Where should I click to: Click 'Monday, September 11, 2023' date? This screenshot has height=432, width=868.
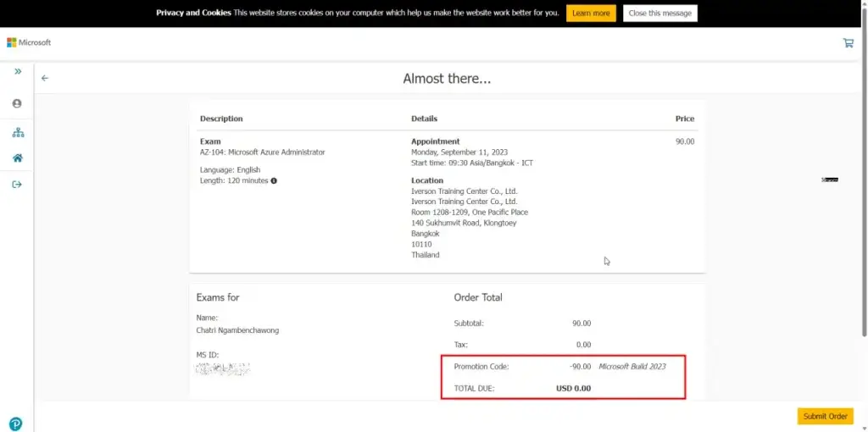[x=459, y=152]
